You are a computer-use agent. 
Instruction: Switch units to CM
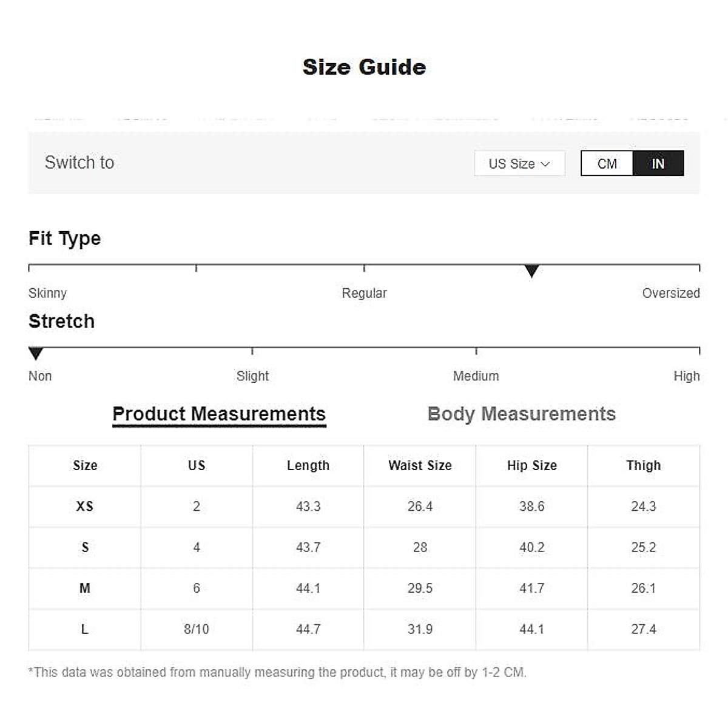(607, 164)
